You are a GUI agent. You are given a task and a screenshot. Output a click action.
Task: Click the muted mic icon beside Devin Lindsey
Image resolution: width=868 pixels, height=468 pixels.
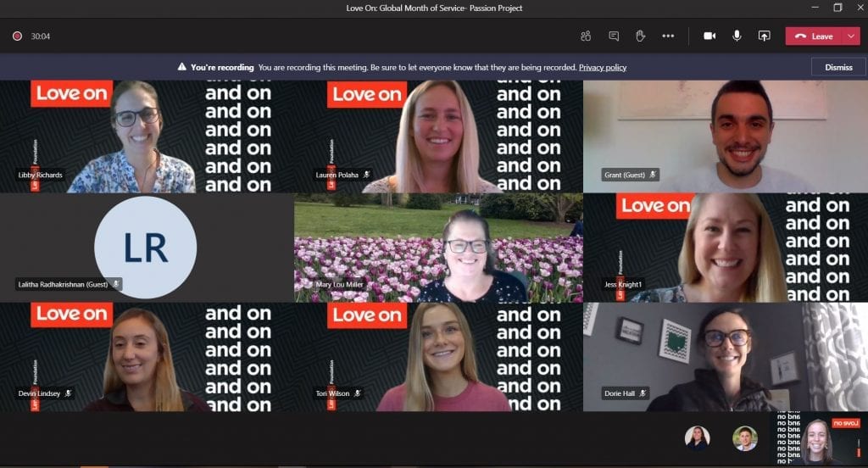coord(68,393)
